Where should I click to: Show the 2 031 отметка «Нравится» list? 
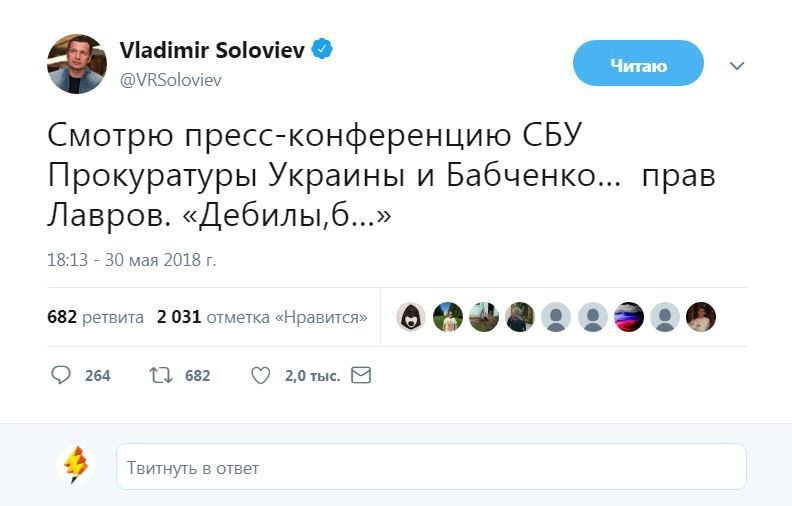[x=262, y=317]
